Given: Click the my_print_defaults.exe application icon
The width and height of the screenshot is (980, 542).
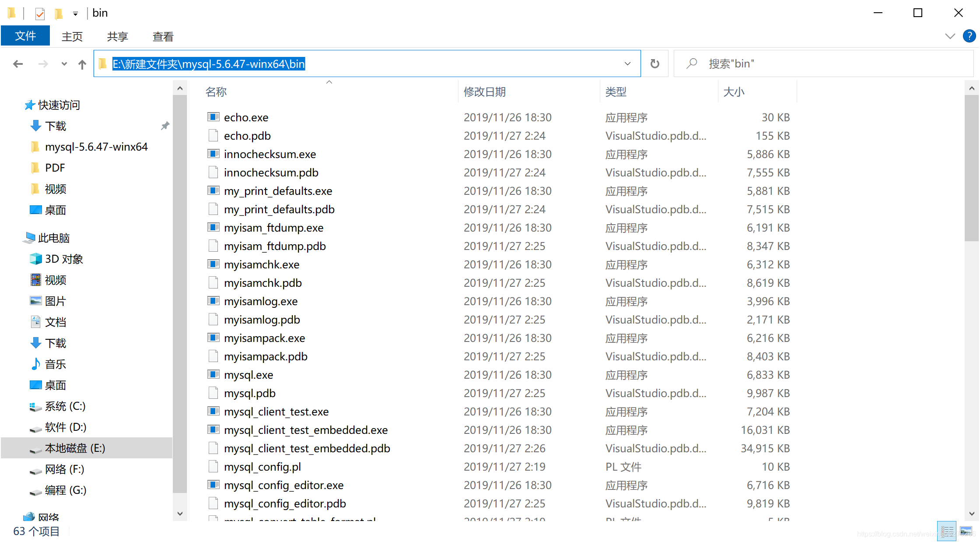Looking at the screenshot, I should [213, 190].
